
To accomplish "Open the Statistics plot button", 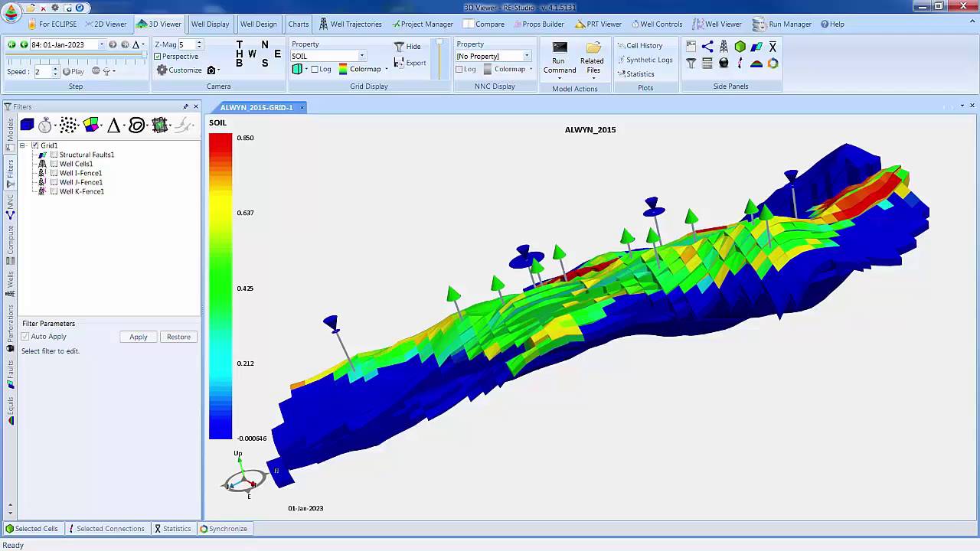I will click(x=635, y=74).
